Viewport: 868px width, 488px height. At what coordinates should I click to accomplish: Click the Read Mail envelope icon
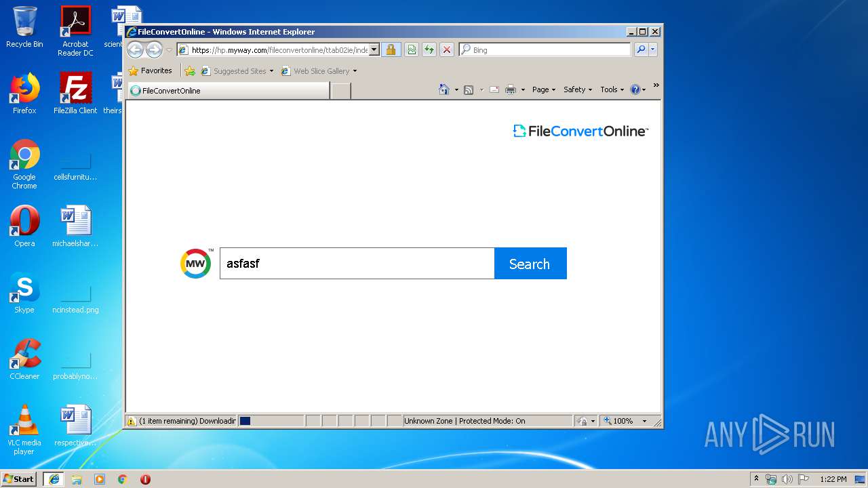pos(494,89)
